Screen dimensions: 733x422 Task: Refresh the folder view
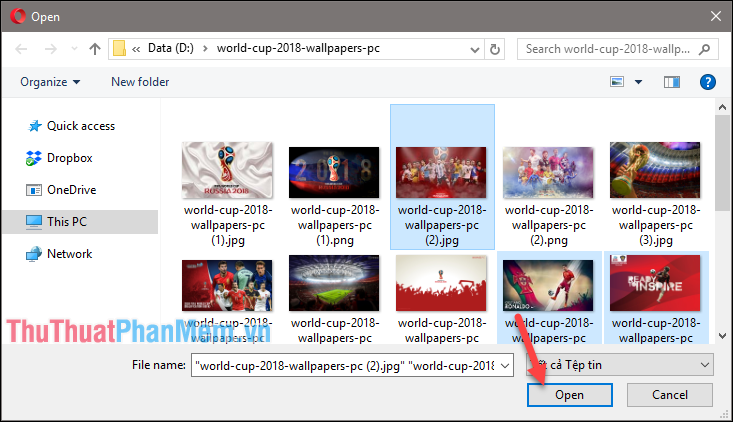[x=495, y=49]
